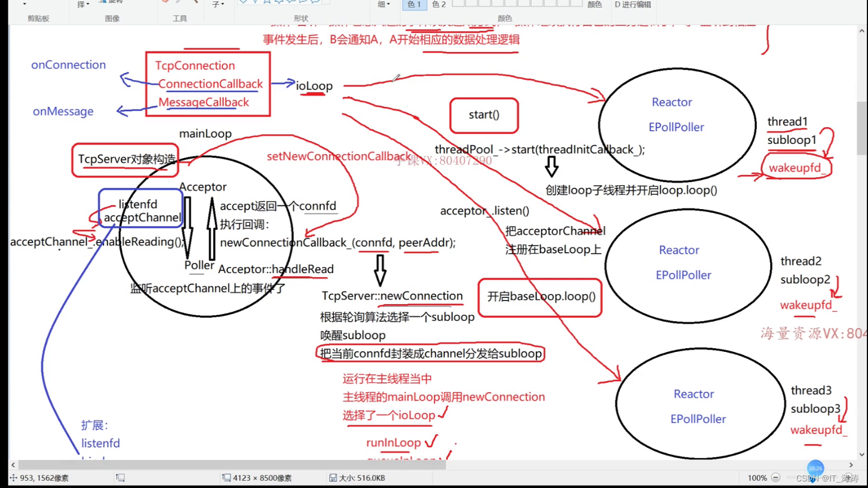This screenshot has height=488, width=868.
Task: Click the TcpServer::newConnection text
Action: (392, 296)
